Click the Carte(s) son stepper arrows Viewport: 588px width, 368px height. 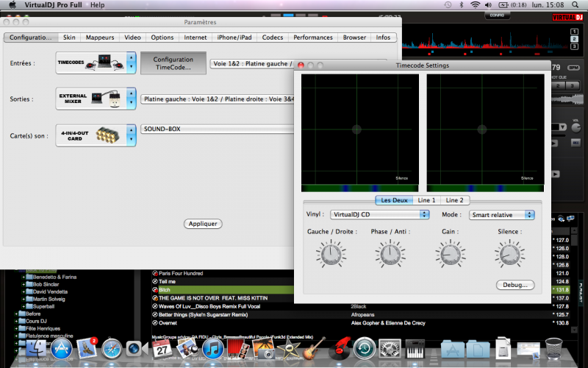(x=131, y=135)
